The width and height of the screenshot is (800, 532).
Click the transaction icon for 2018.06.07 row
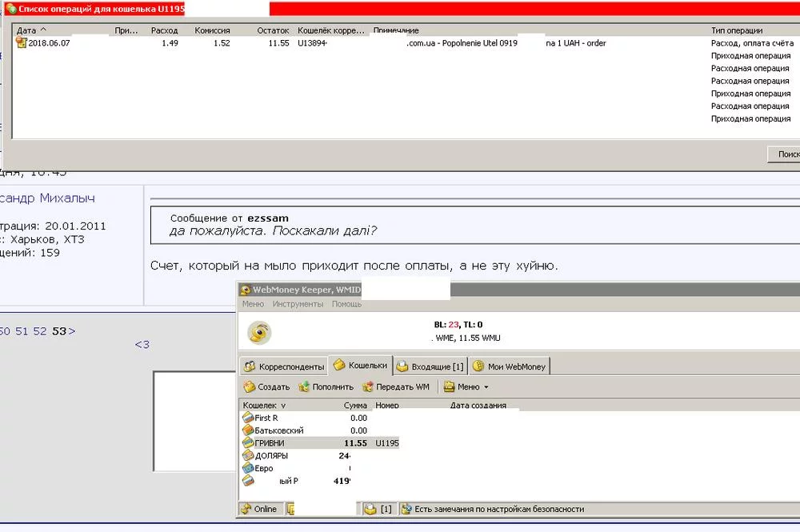(x=22, y=43)
